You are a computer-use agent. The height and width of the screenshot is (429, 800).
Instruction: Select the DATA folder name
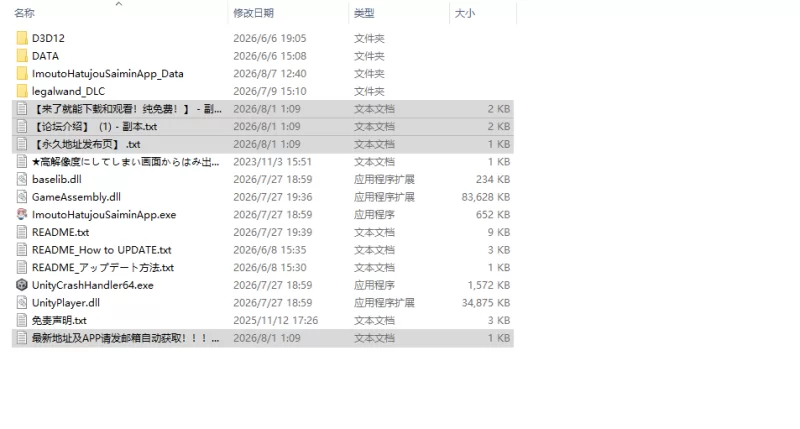[x=45, y=56]
